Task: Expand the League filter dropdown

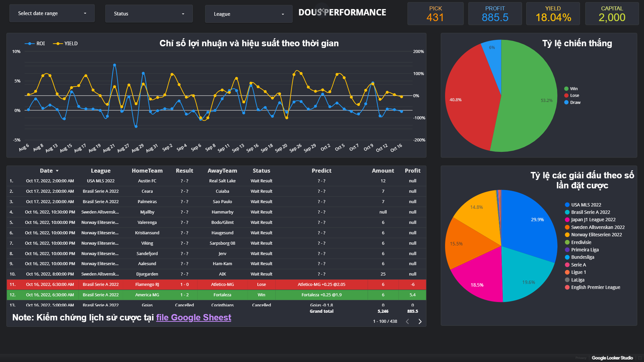Action: [249, 14]
